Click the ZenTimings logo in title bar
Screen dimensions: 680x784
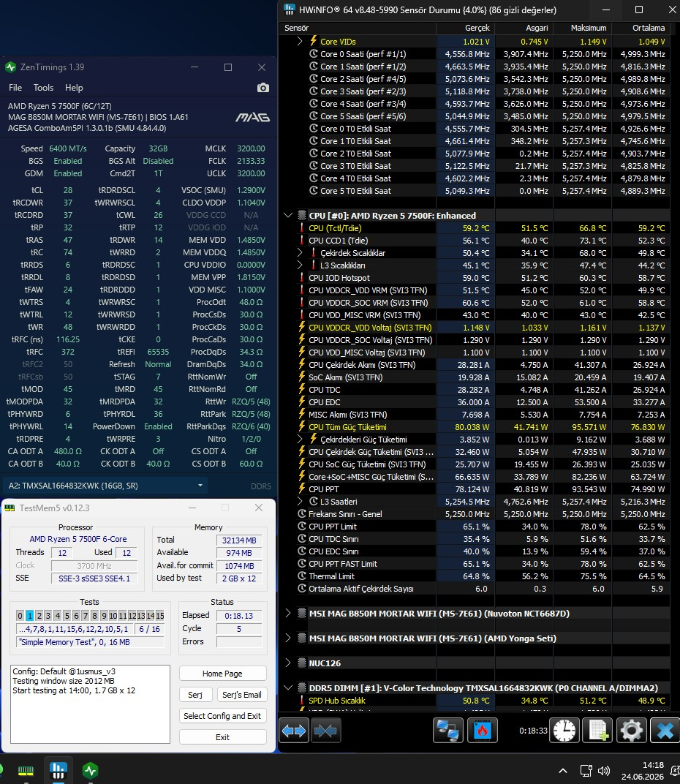click(x=10, y=67)
